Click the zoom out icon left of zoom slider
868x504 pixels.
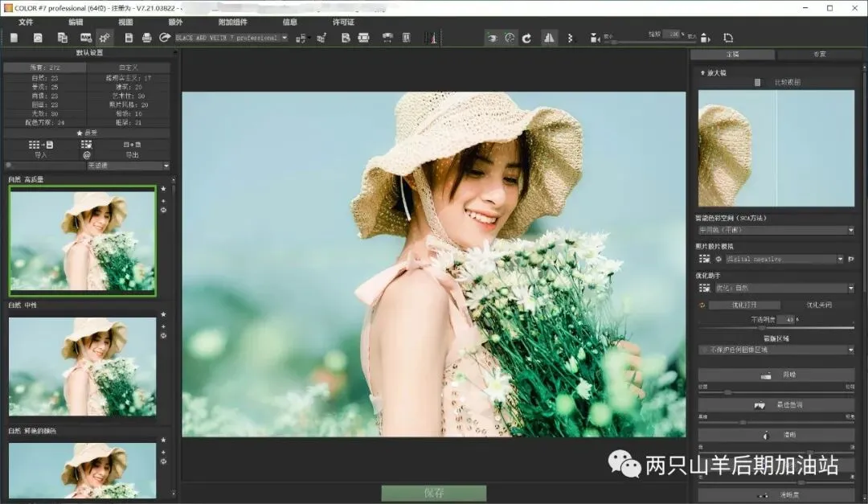595,39
